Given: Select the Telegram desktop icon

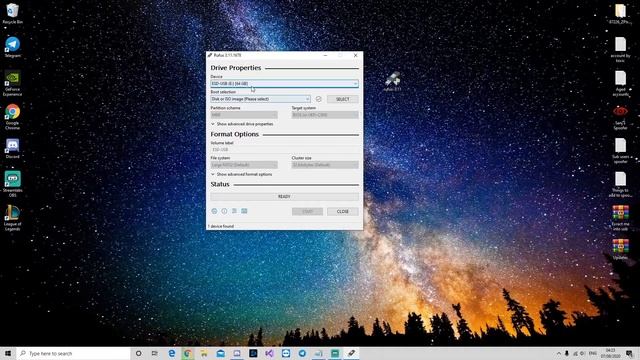Looking at the screenshot, I should (x=12, y=47).
